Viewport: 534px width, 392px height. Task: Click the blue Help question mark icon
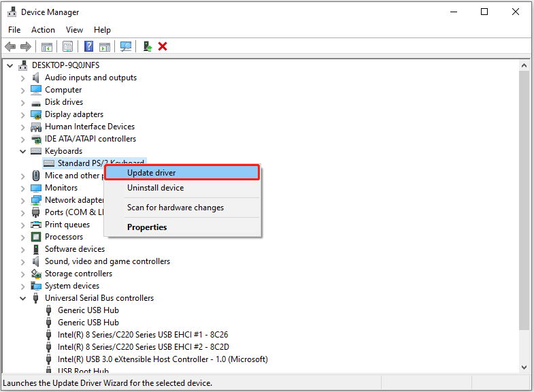coord(89,46)
